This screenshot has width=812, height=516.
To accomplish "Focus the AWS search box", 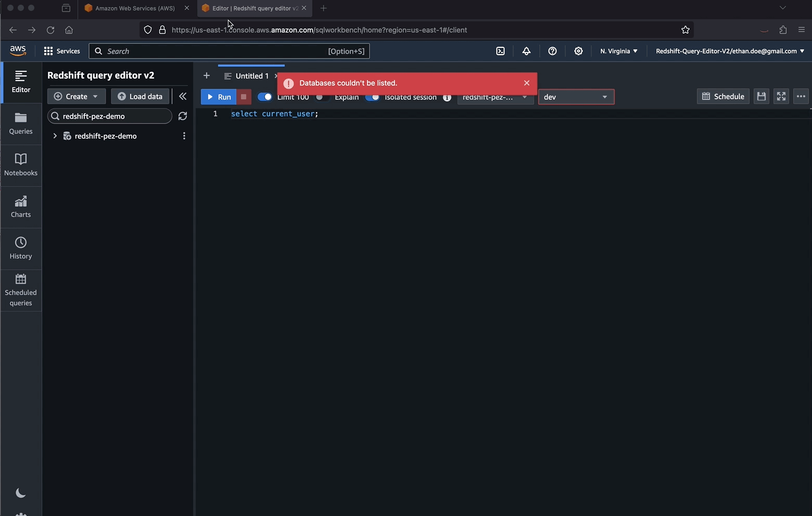I will coord(229,51).
